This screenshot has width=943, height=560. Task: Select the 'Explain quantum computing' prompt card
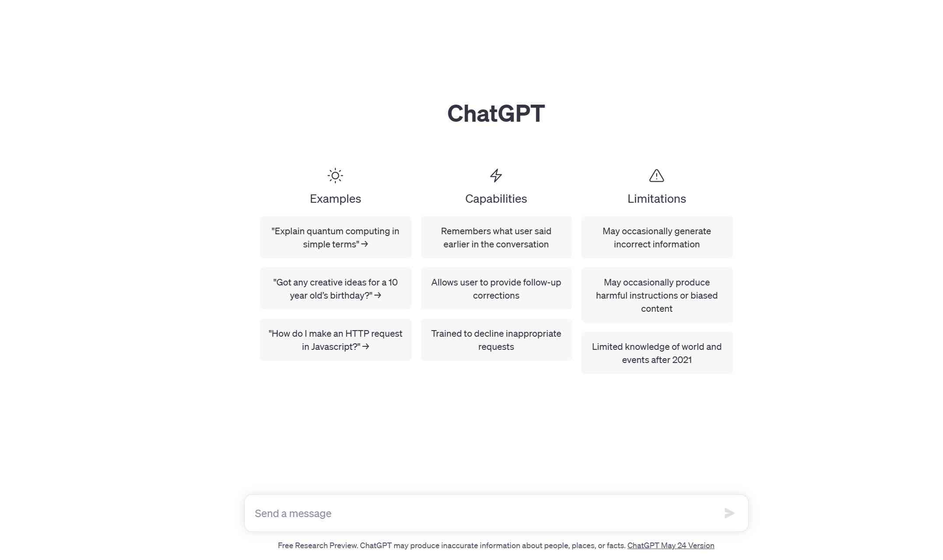pyautogui.click(x=334, y=237)
